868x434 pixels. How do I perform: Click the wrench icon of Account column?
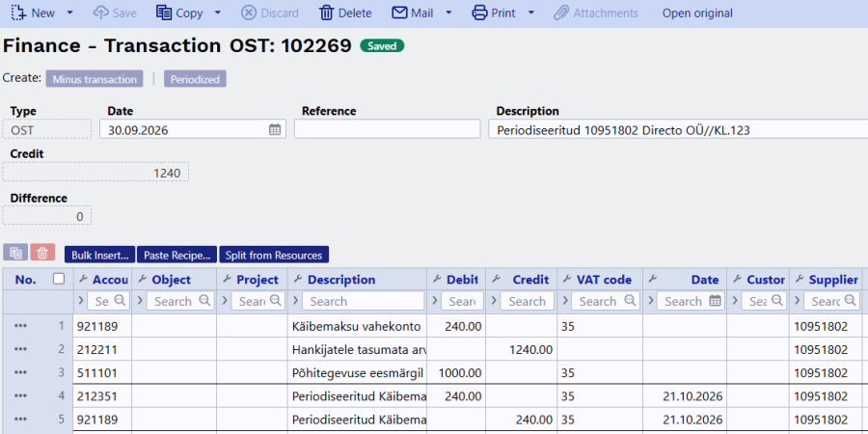point(84,280)
